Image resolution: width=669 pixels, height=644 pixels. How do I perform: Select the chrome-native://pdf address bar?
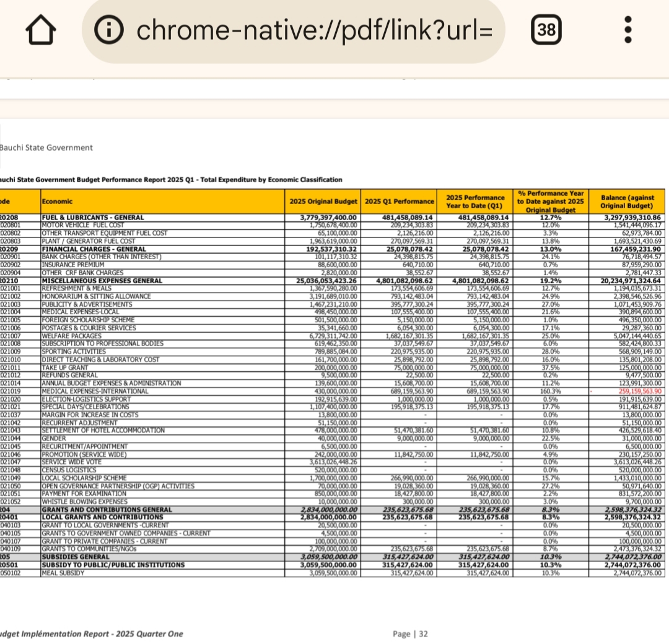294,30
